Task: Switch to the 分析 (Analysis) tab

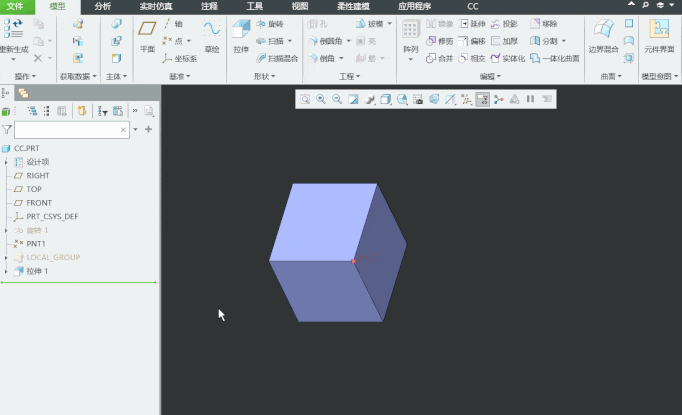Action: click(x=102, y=7)
